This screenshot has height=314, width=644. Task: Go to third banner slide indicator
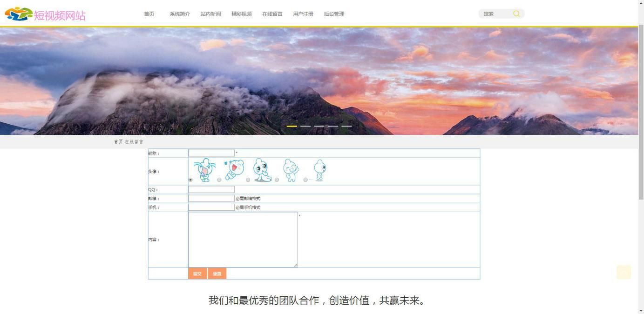[x=319, y=126]
